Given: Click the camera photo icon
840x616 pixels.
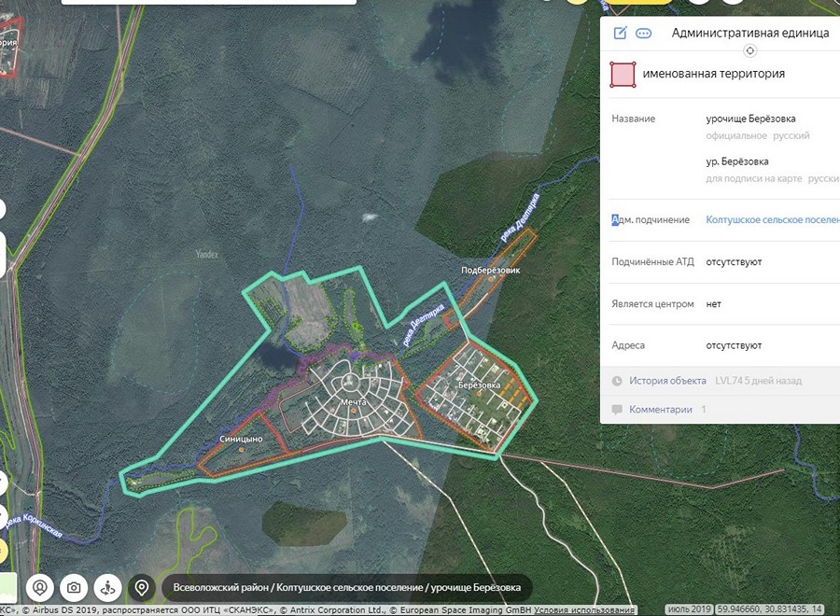Looking at the screenshot, I should 75,588.
